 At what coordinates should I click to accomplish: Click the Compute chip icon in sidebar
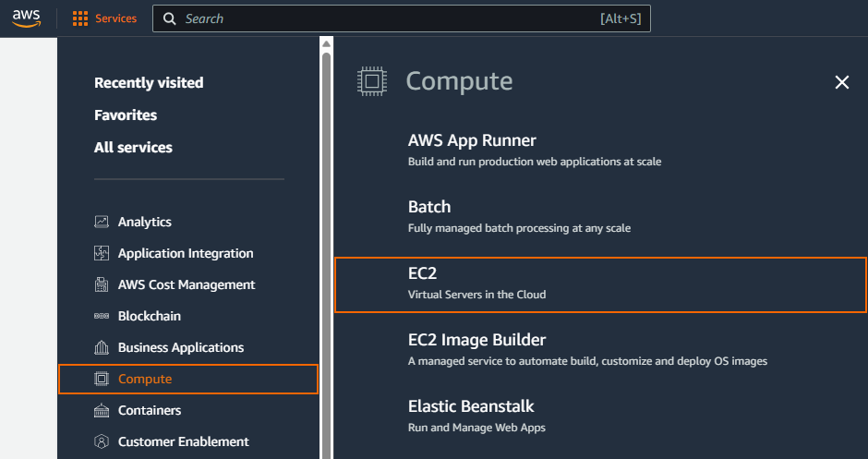pos(102,379)
